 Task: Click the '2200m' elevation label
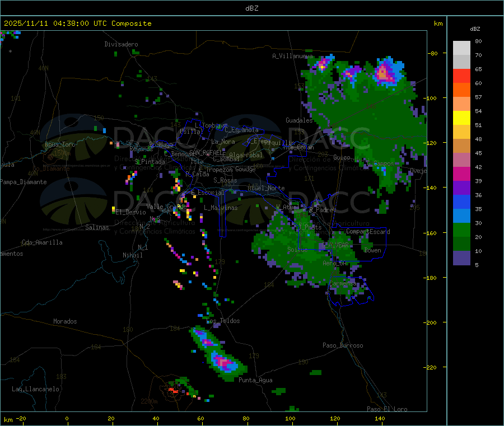click(x=149, y=401)
